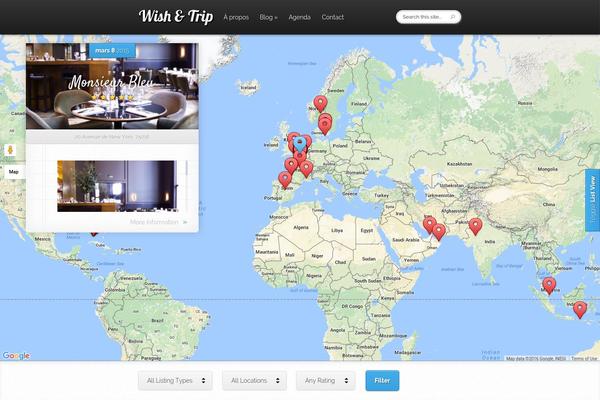Focus the Search this site field
The width and height of the screenshot is (600, 400).
428,17
